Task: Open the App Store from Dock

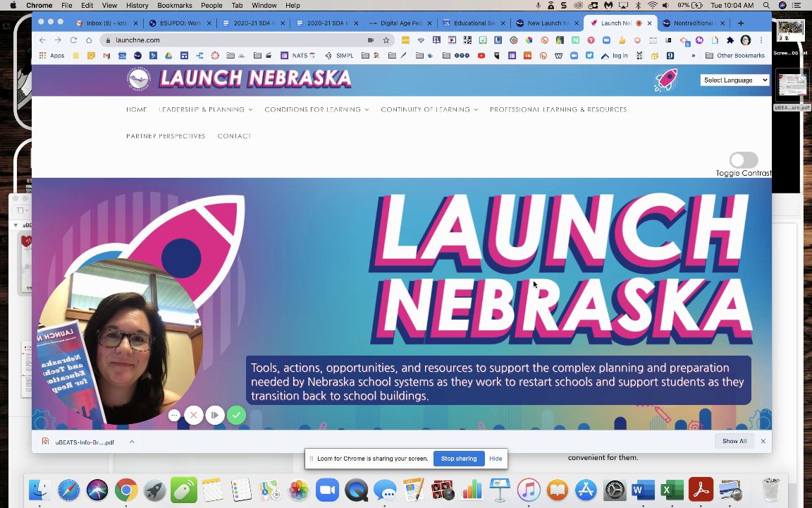Action: pos(586,490)
